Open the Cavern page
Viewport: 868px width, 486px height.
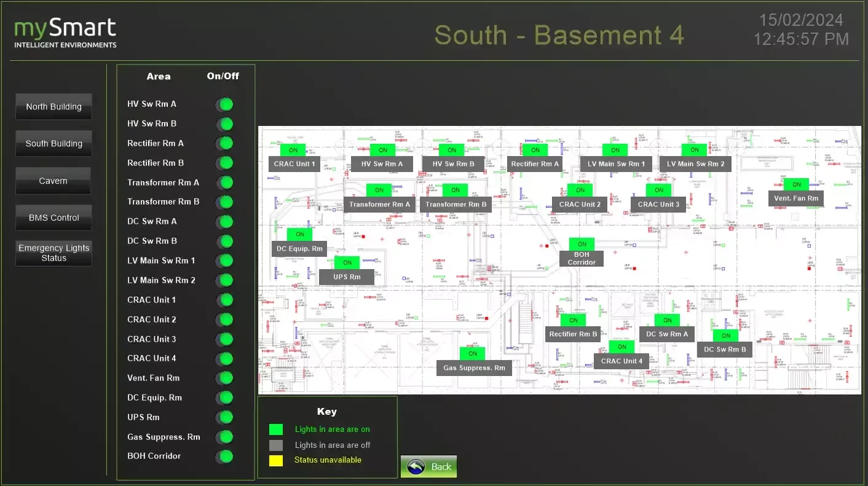click(53, 181)
